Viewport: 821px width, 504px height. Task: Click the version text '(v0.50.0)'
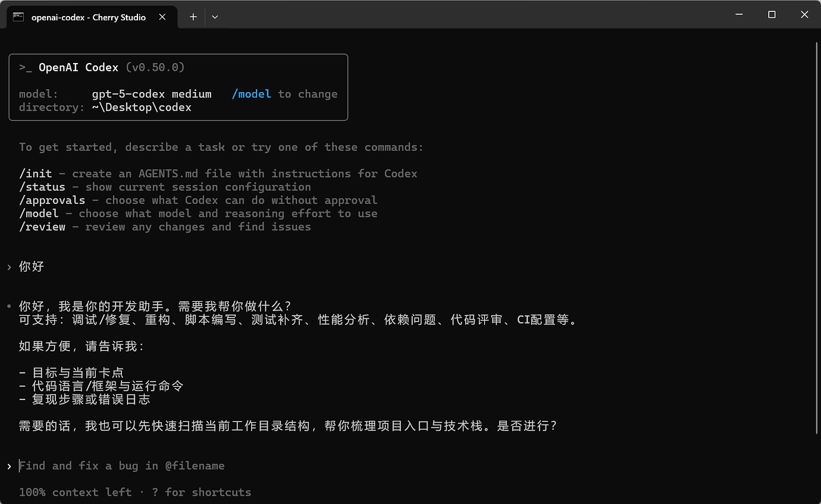pos(155,67)
